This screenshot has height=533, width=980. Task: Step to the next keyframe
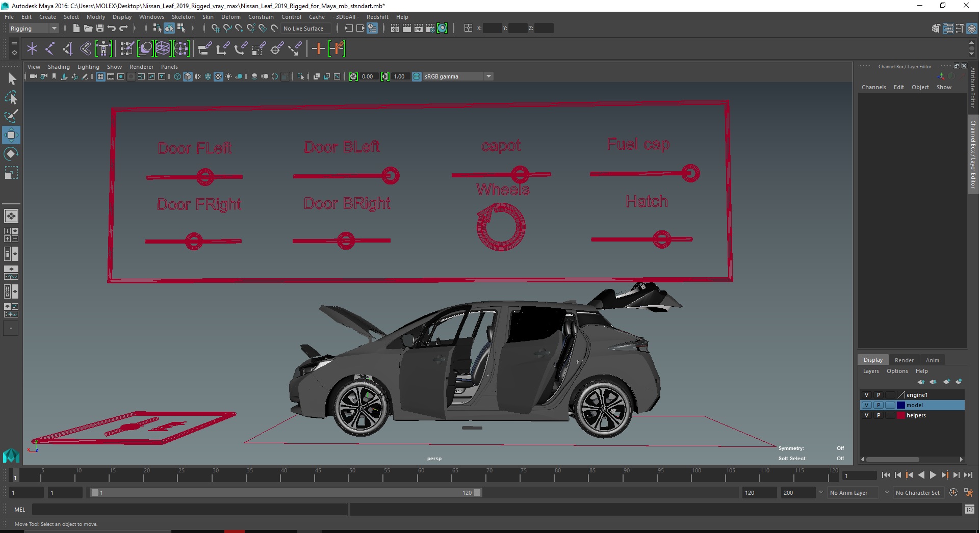coord(944,475)
